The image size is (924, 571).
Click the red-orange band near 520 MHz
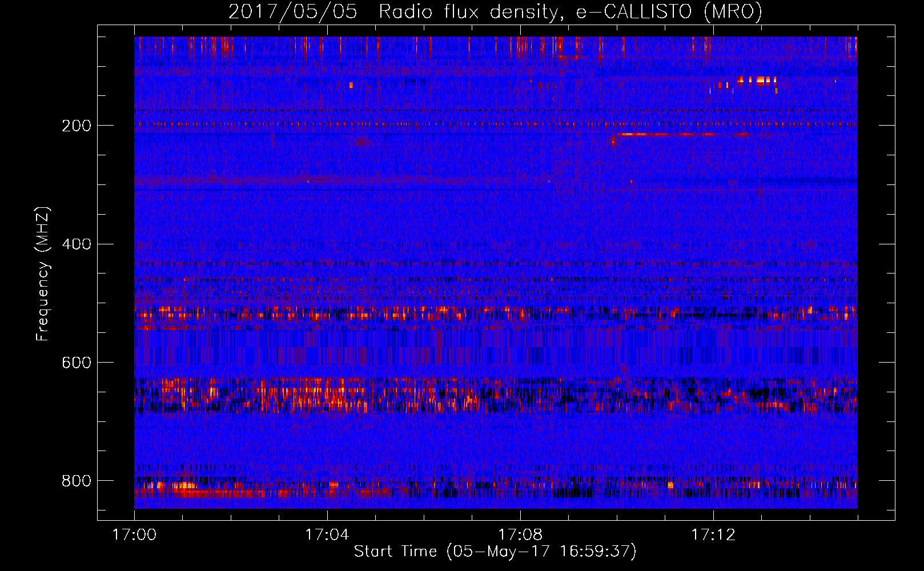pos(496,313)
